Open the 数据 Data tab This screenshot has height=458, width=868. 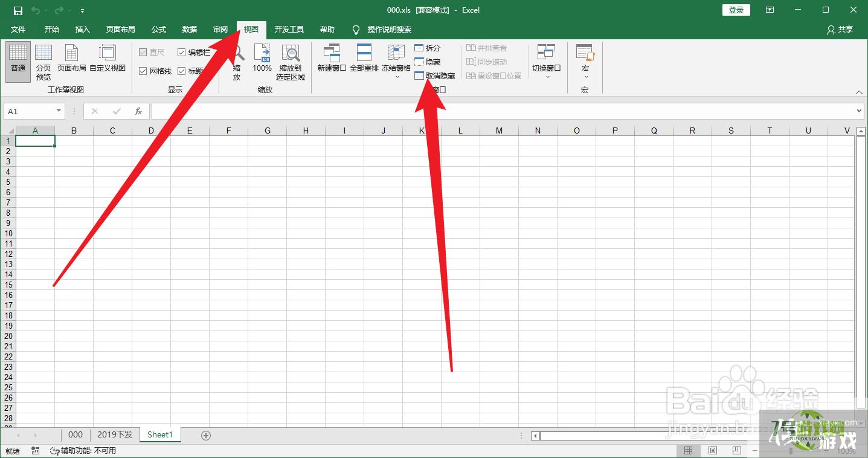tap(190, 30)
